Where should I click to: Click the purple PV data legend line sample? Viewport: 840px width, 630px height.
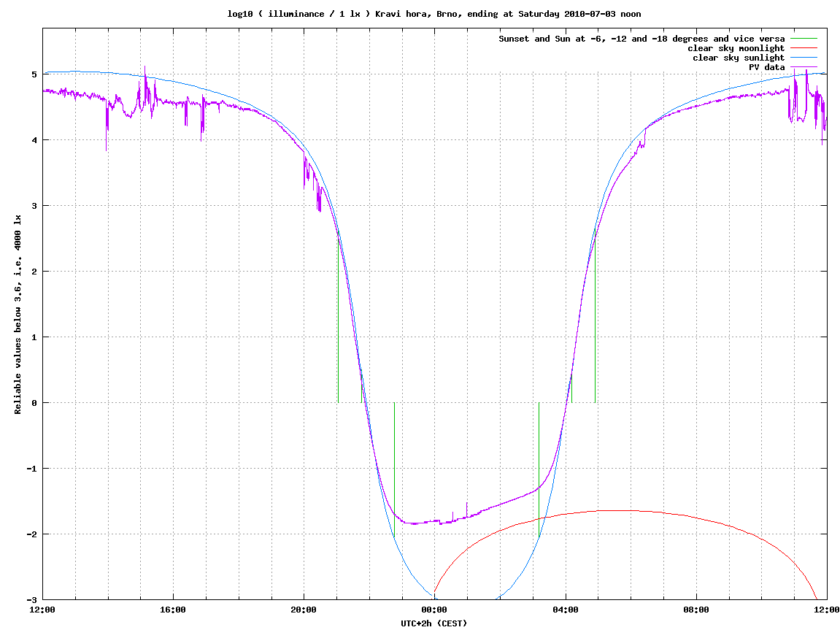[x=804, y=67]
